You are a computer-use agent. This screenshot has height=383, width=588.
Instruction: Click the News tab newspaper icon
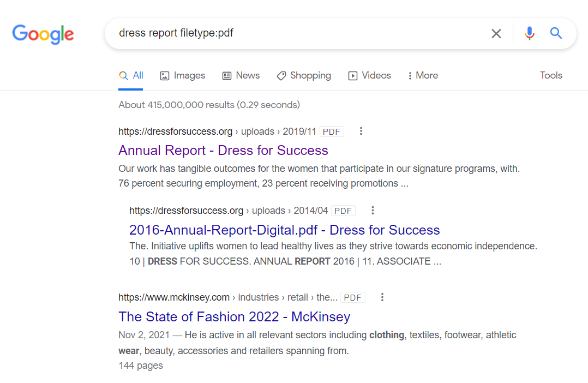(227, 76)
